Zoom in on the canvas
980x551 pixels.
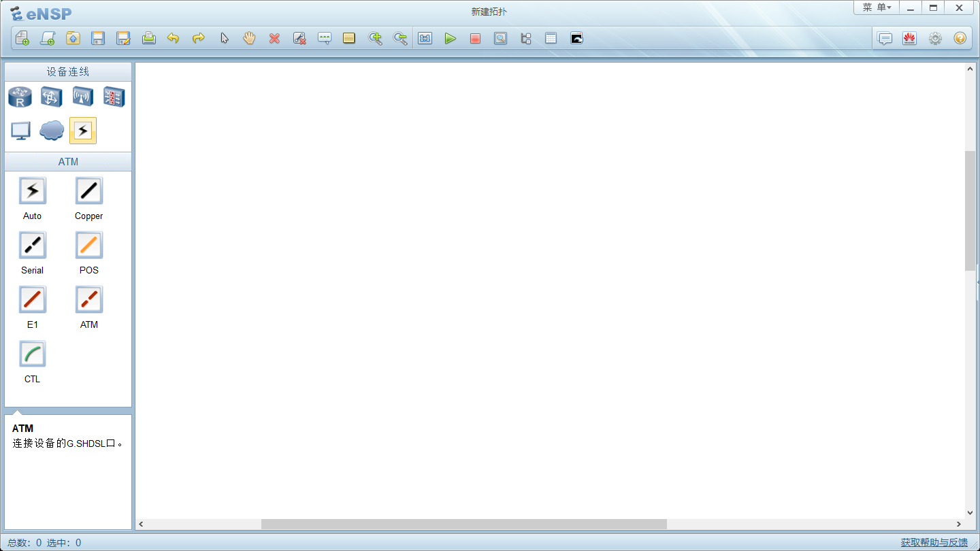(375, 38)
